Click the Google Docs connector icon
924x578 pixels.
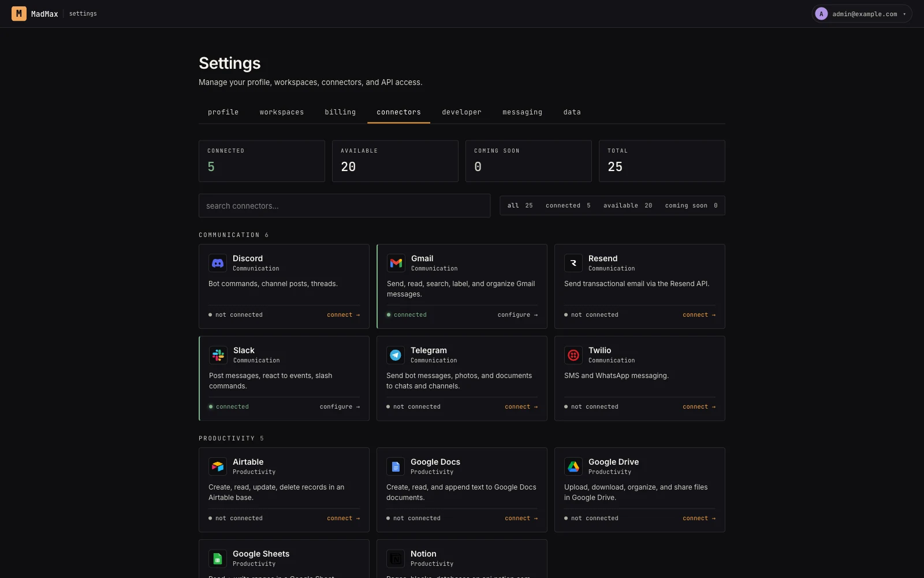396,466
